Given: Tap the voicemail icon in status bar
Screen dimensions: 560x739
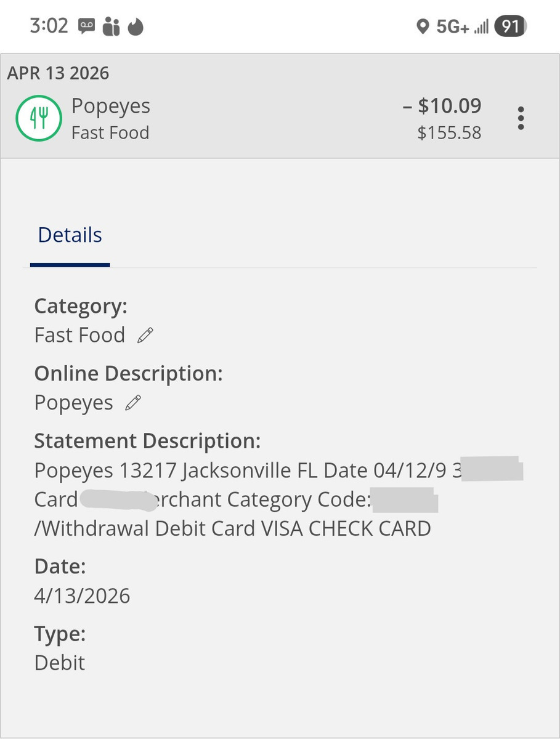Looking at the screenshot, I should point(86,26).
